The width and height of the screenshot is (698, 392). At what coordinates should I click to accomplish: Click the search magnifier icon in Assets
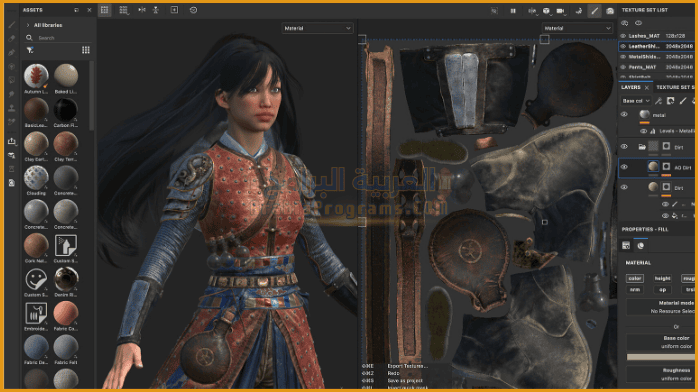click(x=29, y=38)
